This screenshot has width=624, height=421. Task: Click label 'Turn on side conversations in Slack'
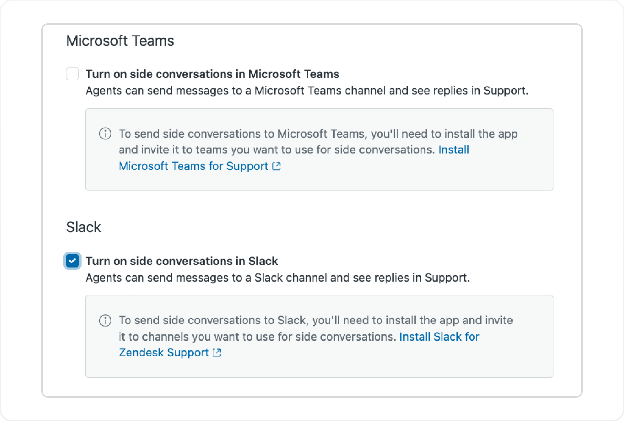182,261
